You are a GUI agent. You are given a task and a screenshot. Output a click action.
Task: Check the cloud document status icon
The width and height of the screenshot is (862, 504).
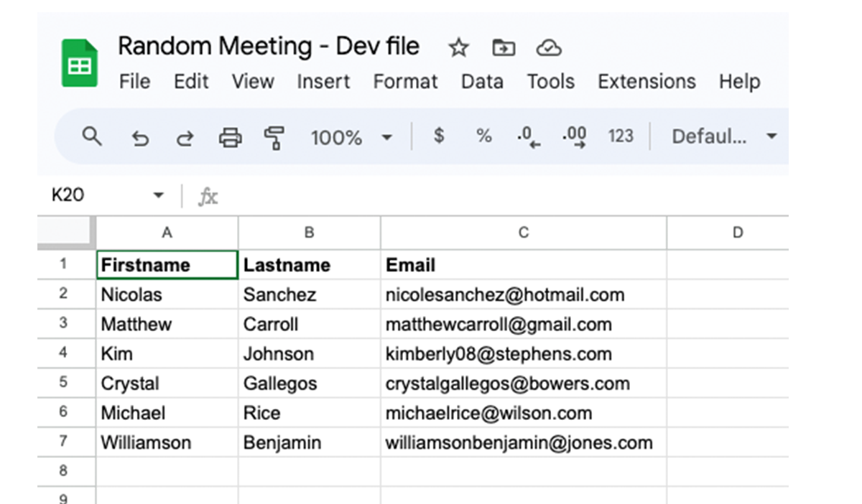coord(549,48)
